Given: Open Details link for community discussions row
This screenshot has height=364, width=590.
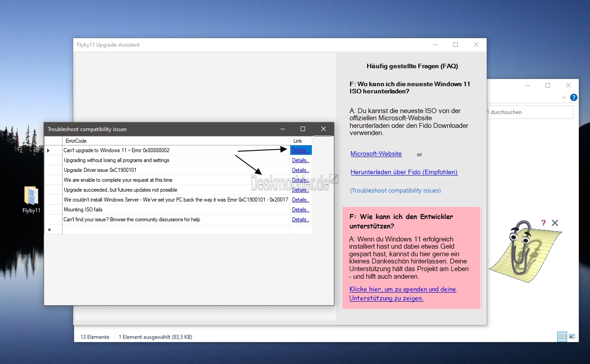Looking at the screenshot, I should click(300, 219).
